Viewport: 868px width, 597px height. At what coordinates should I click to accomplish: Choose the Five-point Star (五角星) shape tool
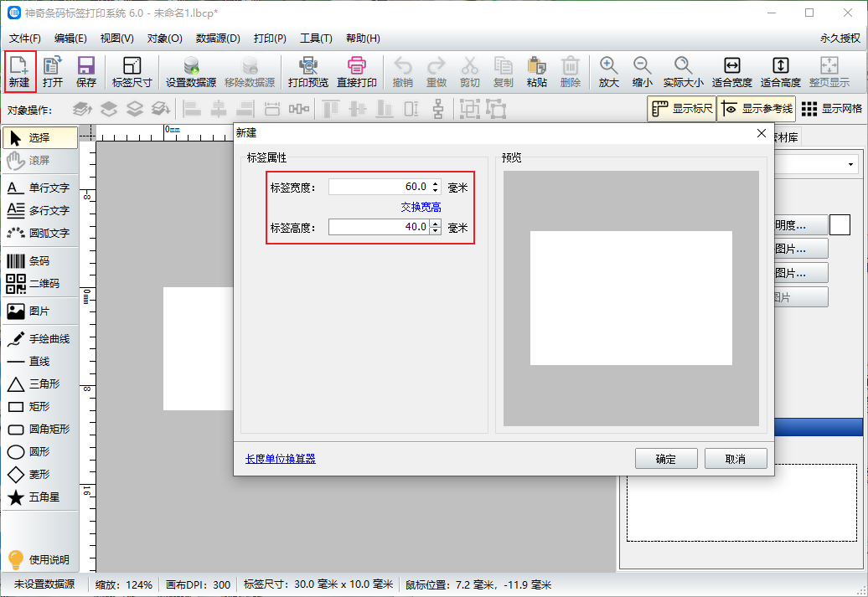tap(39, 497)
